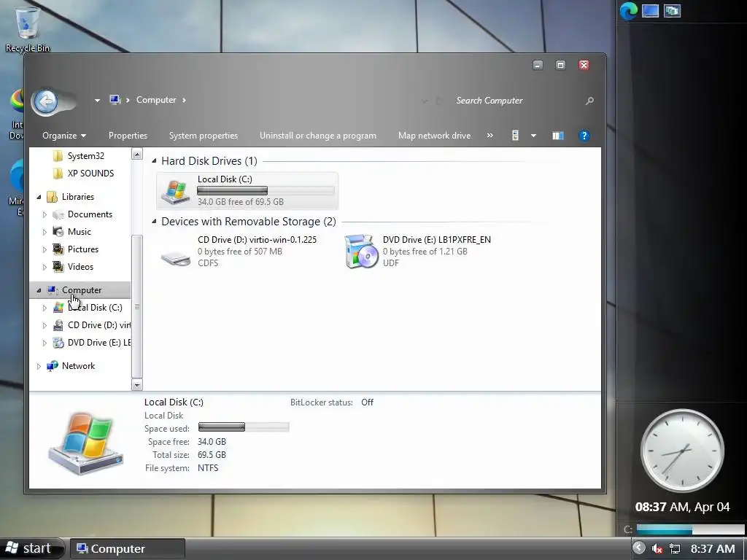Click large drive icon in details pane
The image size is (747, 560).
(x=86, y=443)
